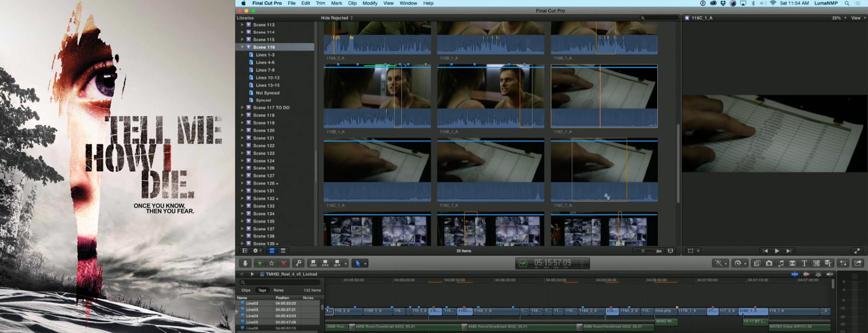Screen dimensions: 868x333
Task: Open the Photos browser camera icon
Action: point(769,263)
